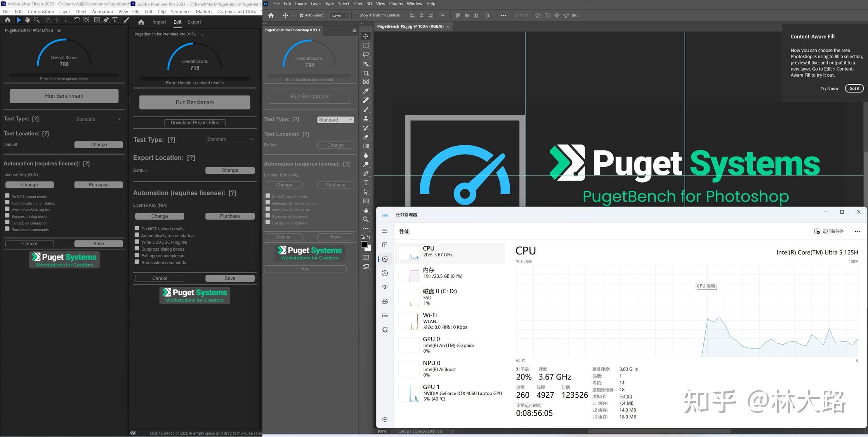Select the Frame tool
Screen dimensions: 868x437
(x=366, y=82)
